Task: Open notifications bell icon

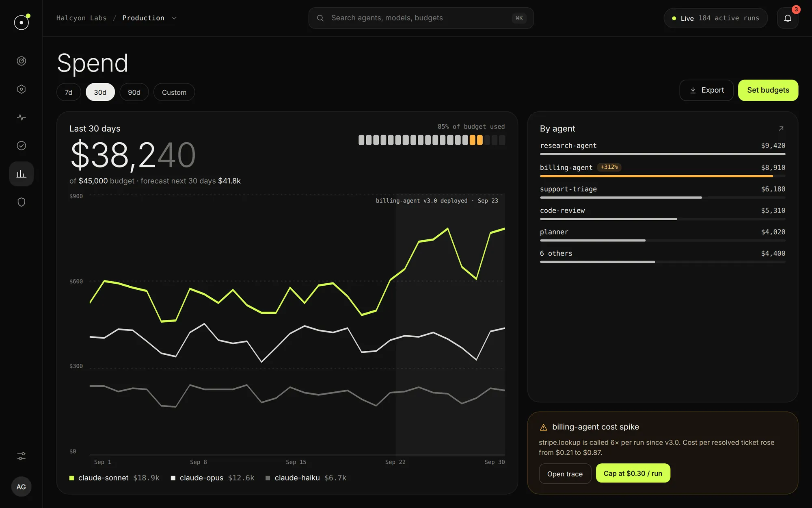Action: click(x=788, y=18)
